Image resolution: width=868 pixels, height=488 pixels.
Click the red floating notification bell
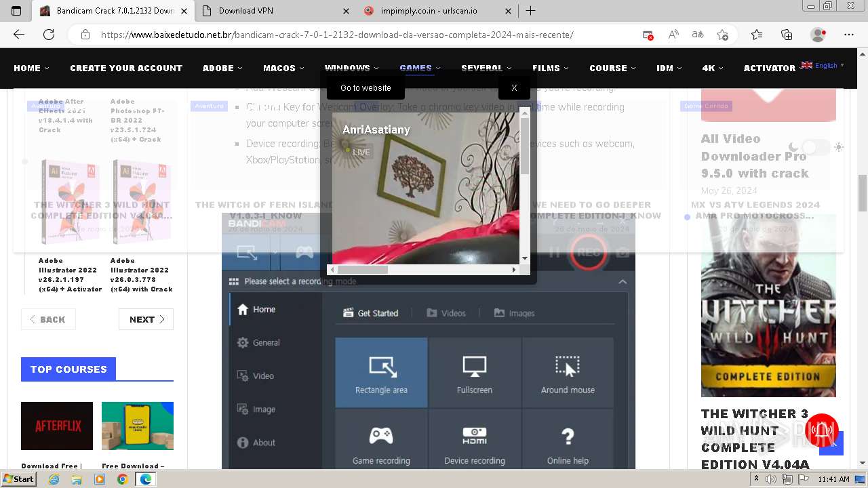823,430
